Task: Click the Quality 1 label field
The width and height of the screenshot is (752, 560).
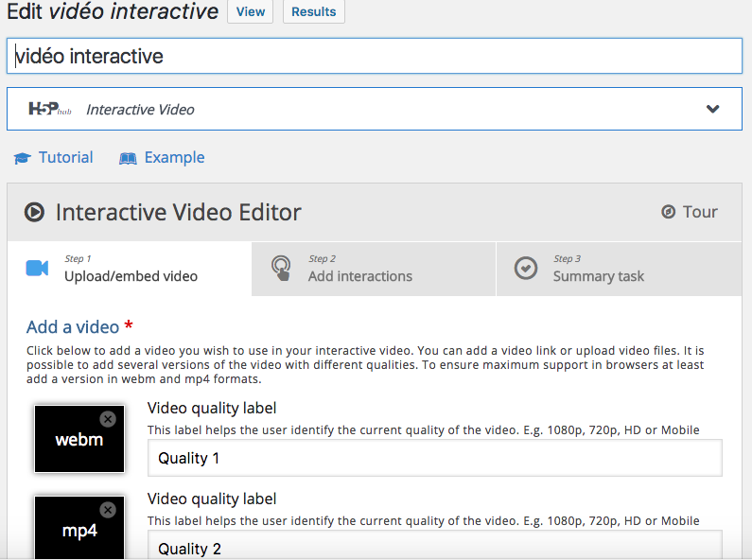Action: coord(434,458)
